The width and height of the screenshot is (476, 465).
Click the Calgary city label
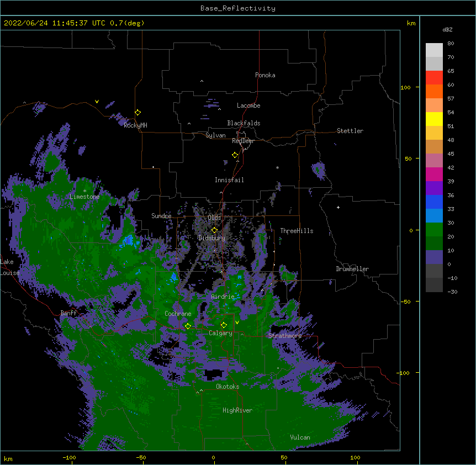tap(220, 333)
